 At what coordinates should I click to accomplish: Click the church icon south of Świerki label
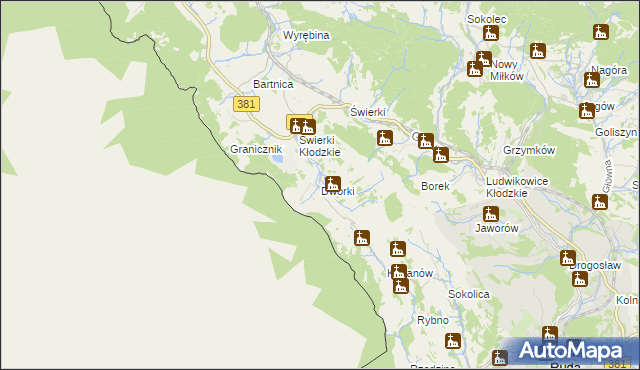[384, 138]
